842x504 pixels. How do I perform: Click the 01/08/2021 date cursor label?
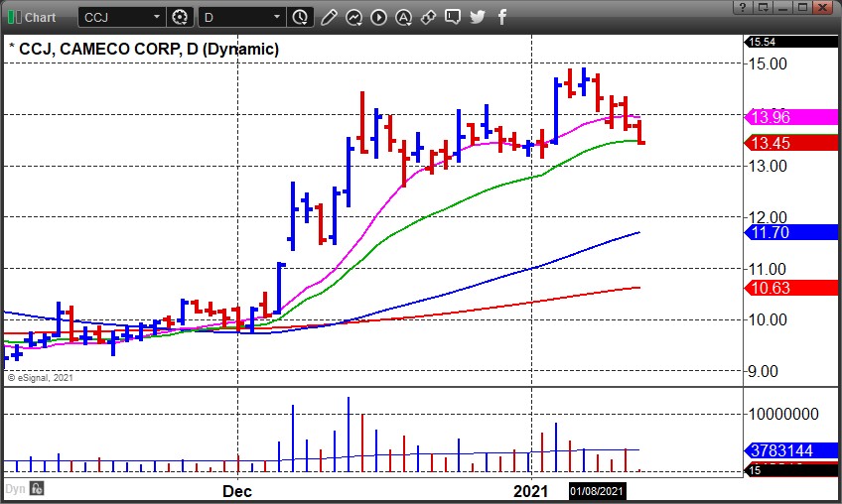[x=597, y=491]
